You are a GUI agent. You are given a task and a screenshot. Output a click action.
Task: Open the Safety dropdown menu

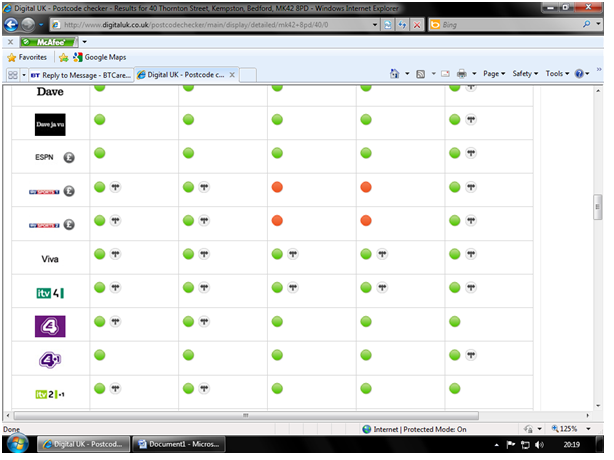[525, 74]
